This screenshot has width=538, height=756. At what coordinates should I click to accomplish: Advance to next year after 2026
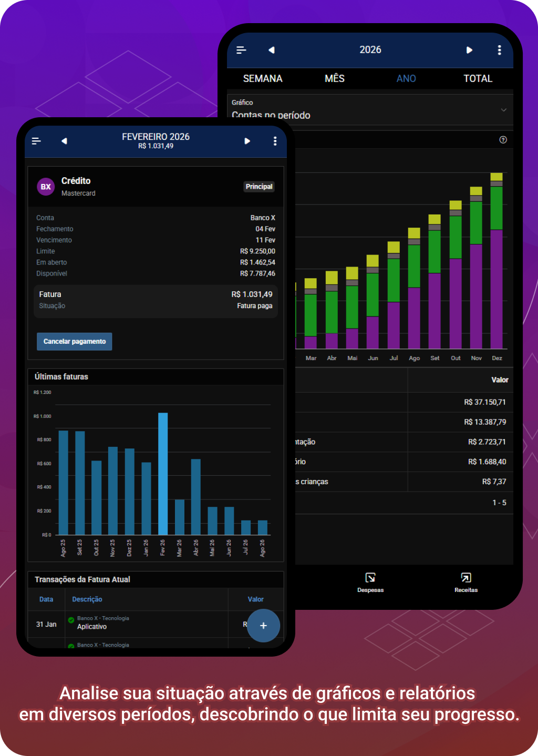469,50
